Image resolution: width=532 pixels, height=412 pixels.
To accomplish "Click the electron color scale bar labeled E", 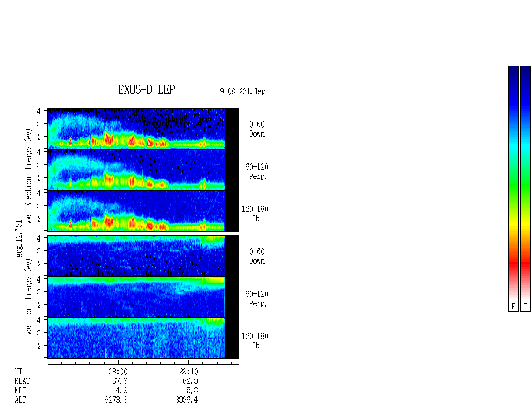I will [513, 184].
